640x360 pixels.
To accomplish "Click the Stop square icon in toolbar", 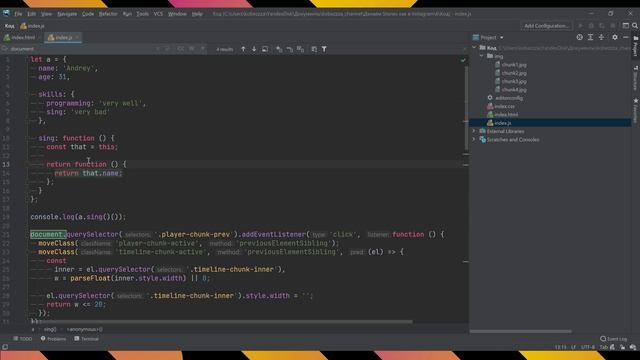I will pyautogui.click(x=613, y=26).
